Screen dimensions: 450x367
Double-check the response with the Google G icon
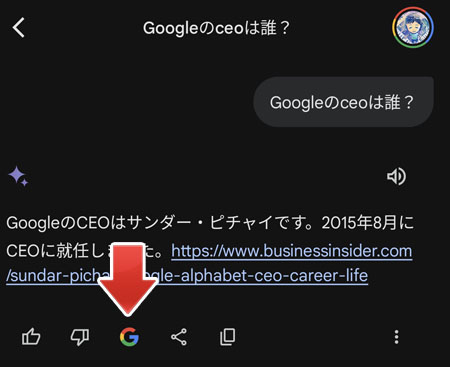(x=129, y=337)
